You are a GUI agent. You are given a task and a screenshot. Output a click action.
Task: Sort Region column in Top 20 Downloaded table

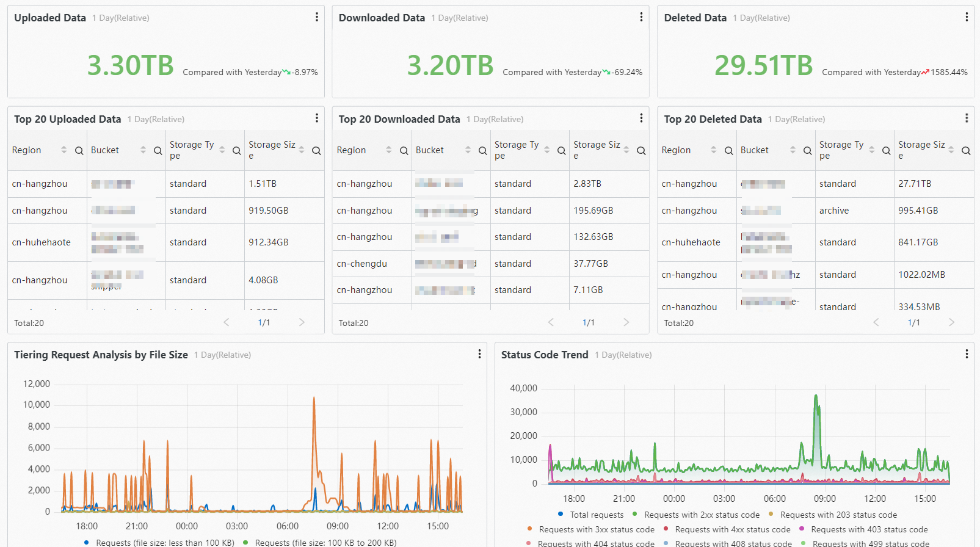point(388,150)
